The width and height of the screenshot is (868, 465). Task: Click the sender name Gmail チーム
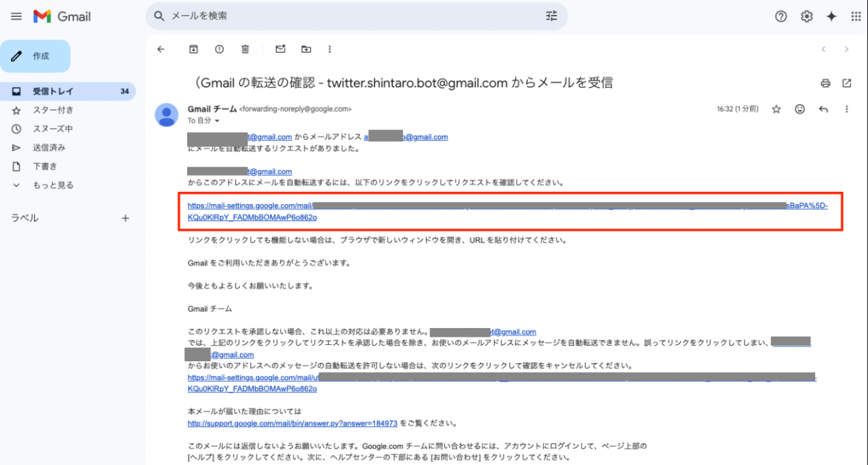coord(212,108)
